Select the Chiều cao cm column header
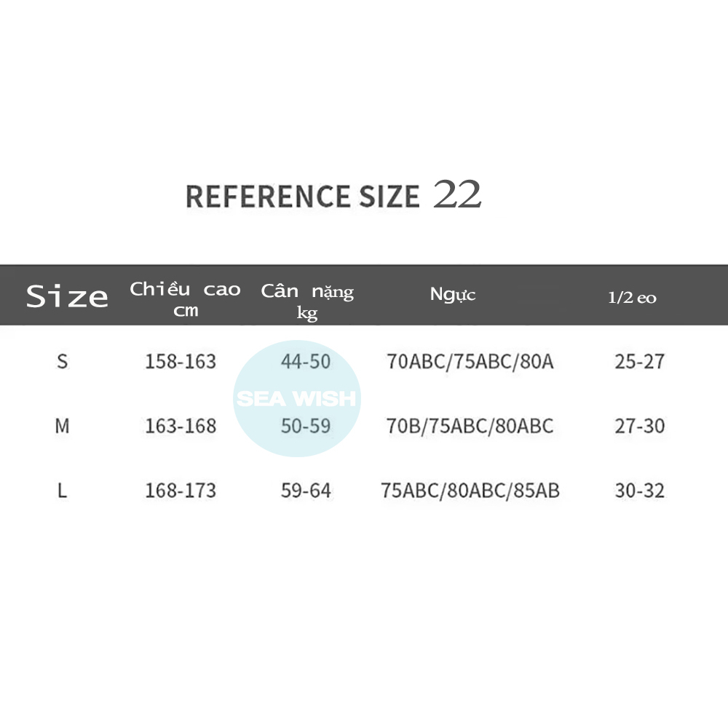 coord(185,298)
